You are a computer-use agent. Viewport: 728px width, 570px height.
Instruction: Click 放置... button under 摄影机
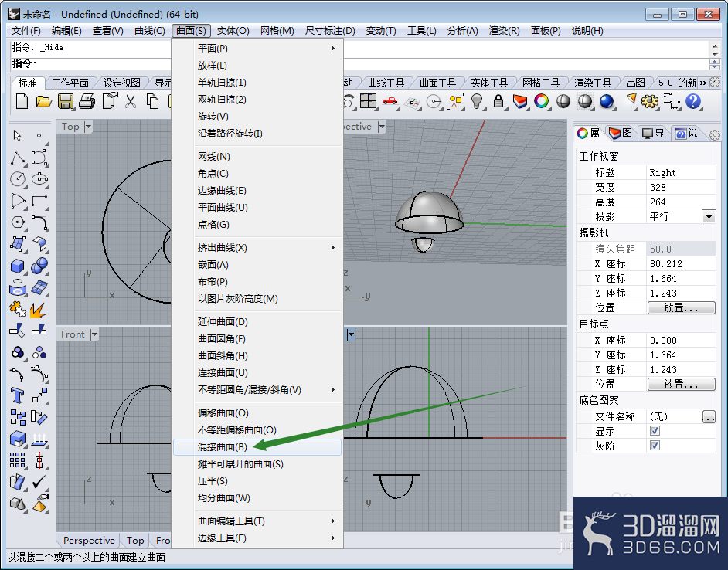tap(681, 307)
